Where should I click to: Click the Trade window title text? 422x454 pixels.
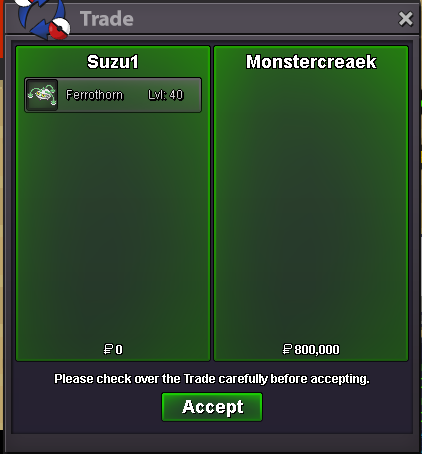(107, 19)
